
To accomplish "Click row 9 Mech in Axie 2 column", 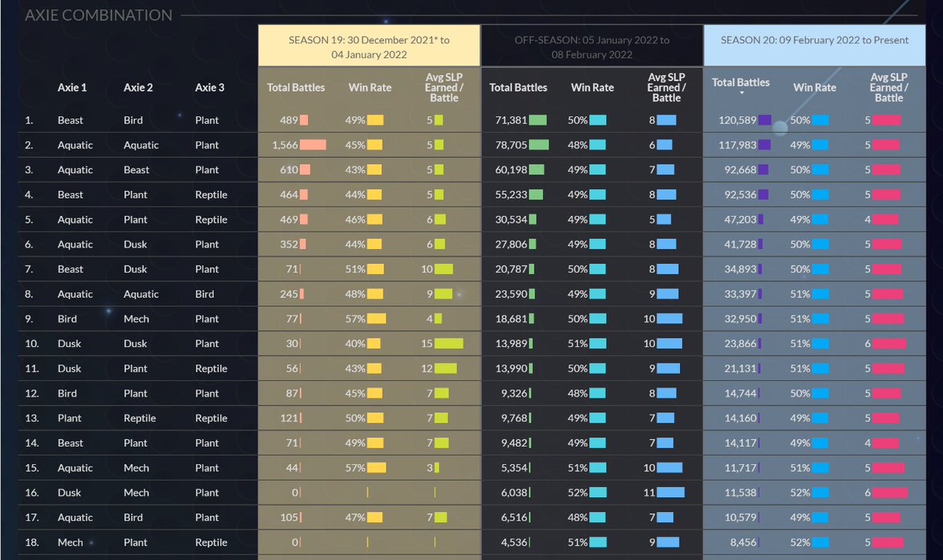I will (136, 319).
